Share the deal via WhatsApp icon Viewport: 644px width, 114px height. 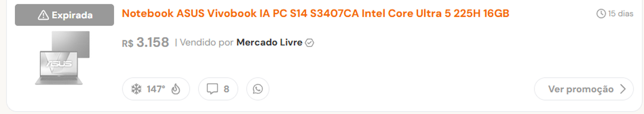(258, 89)
